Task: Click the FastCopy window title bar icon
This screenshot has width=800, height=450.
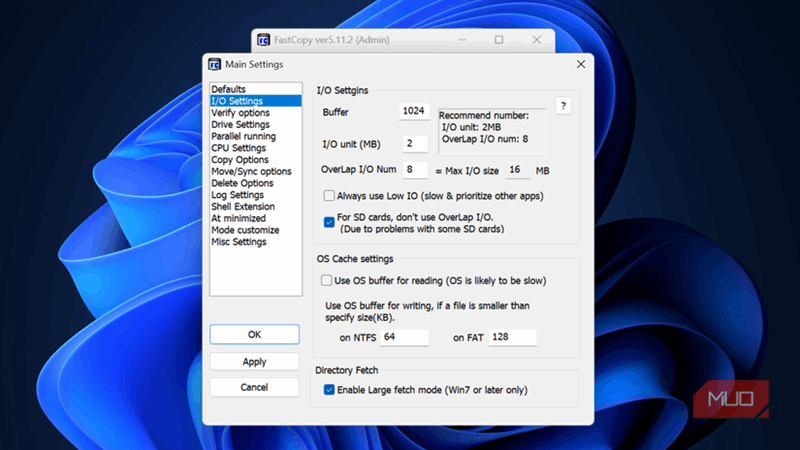Action: [x=263, y=40]
